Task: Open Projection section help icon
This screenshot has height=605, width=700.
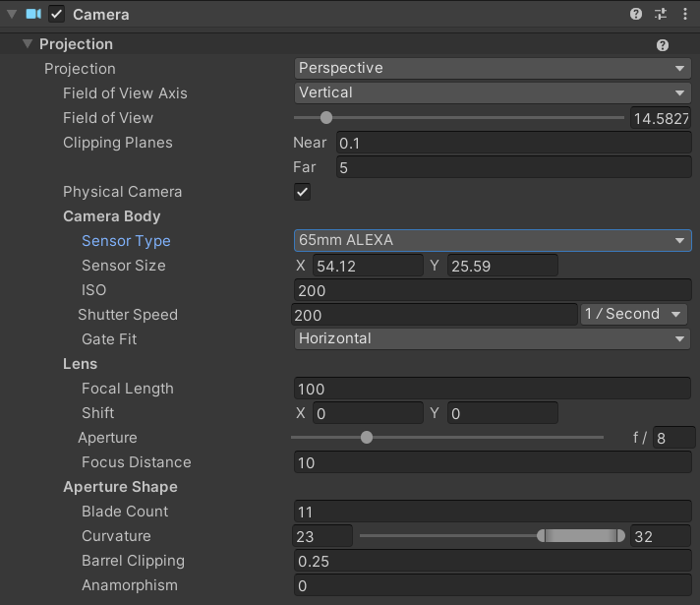Action: click(663, 45)
